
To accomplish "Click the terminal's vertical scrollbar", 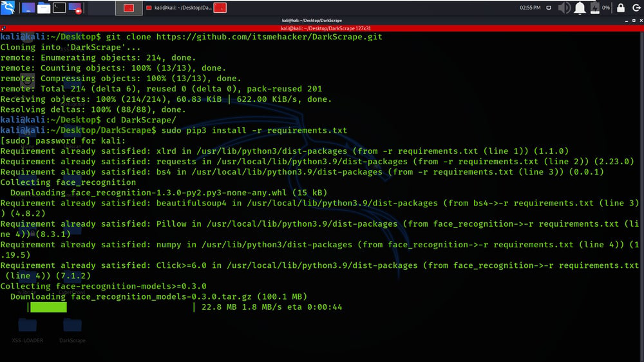I will [x=642, y=196].
